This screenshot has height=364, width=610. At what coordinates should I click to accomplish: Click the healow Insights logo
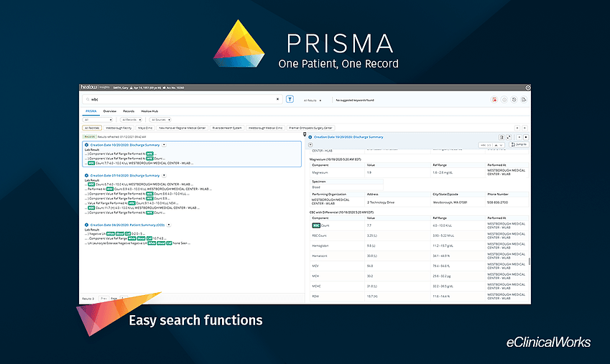coord(95,87)
